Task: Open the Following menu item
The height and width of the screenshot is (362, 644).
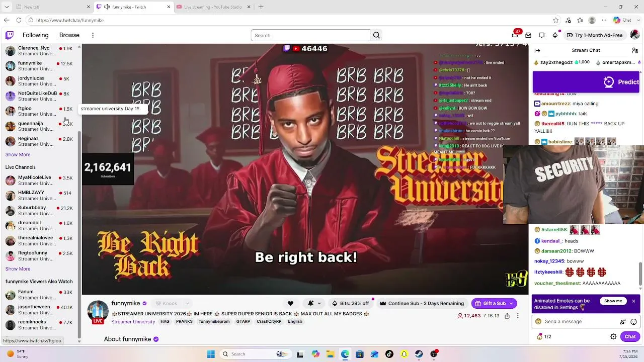Action: 35,35
